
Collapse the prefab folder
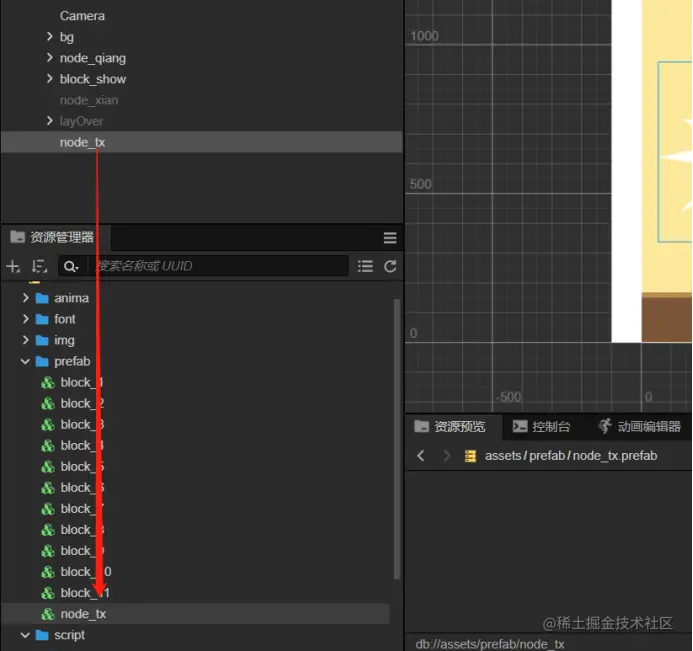(x=25, y=362)
